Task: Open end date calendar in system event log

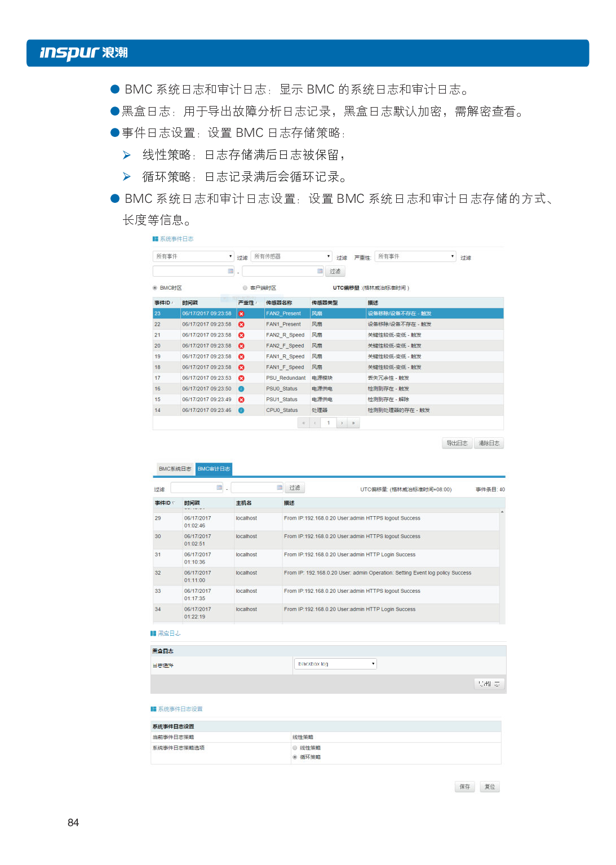Action: (x=320, y=271)
